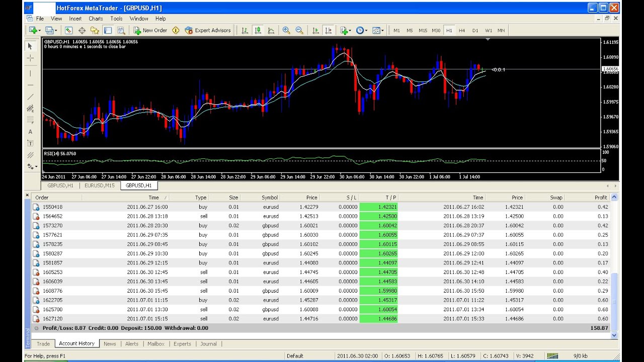The image size is (644, 362).
Task: Open the Journal terminal tab
Action: 208,344
